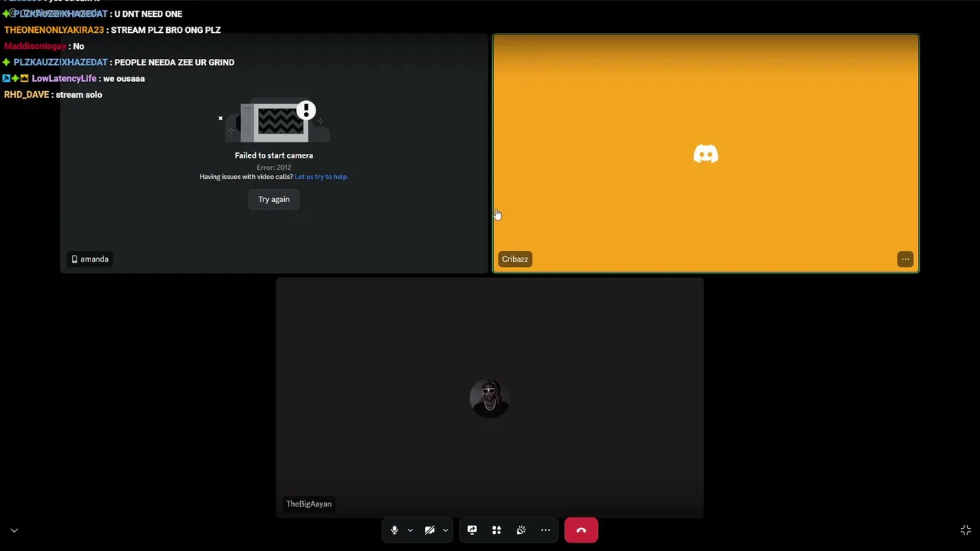
Task: Select the TheBigAayan name label
Action: tap(309, 504)
